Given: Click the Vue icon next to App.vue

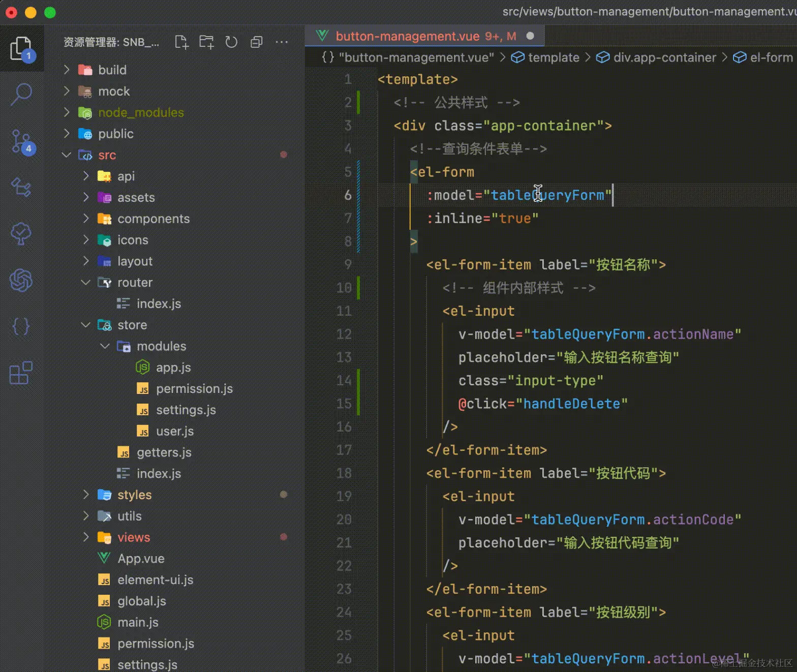Looking at the screenshot, I should point(104,558).
